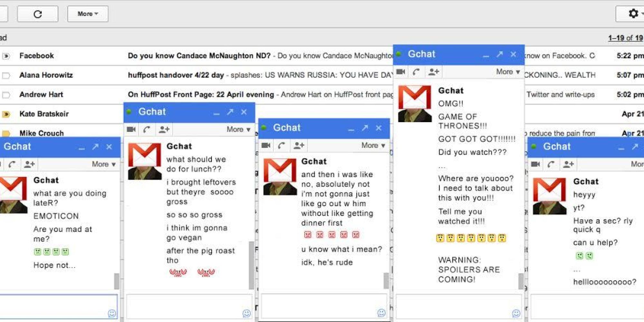Expand More options in the dinner chat
The height and width of the screenshot is (322, 644).
tap(373, 146)
